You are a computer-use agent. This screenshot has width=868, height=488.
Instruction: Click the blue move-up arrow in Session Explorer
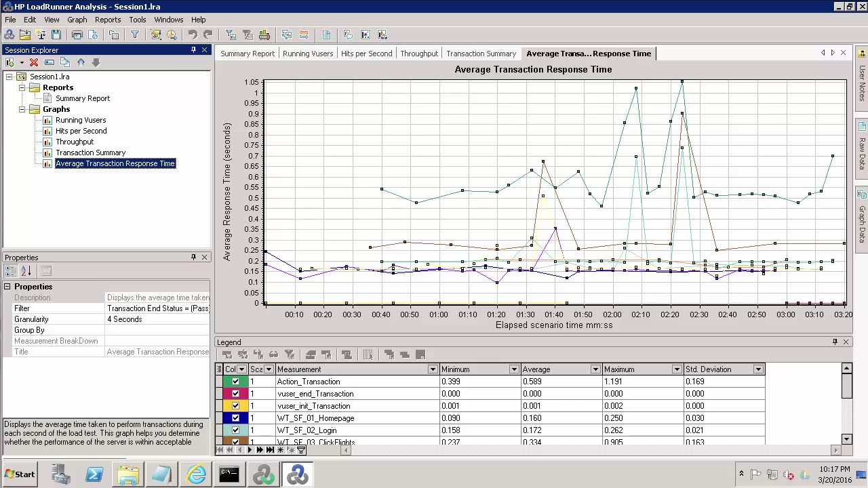(x=81, y=62)
